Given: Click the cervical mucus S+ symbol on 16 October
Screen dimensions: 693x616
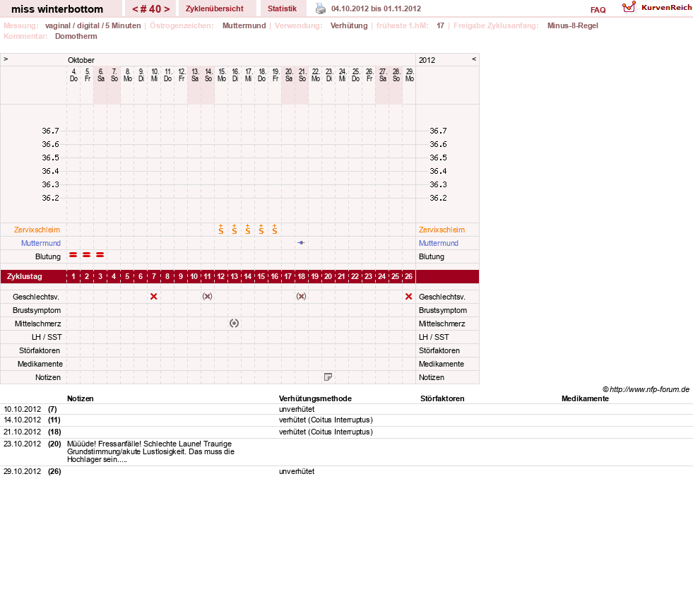Looking at the screenshot, I should point(235,229).
